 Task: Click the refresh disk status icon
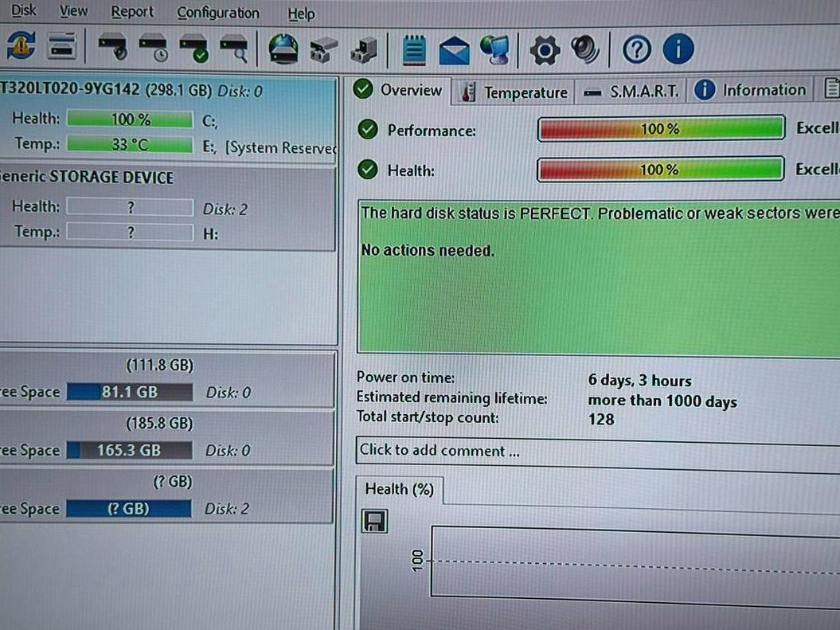(20, 47)
